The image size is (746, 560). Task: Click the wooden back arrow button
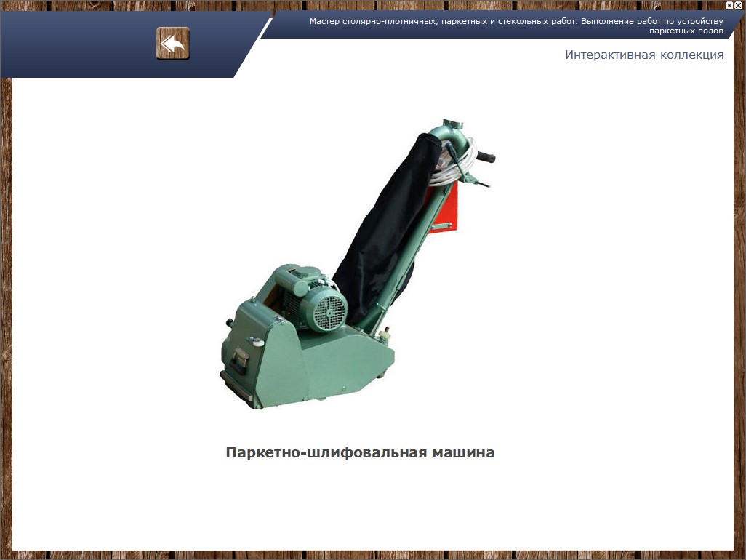[173, 44]
